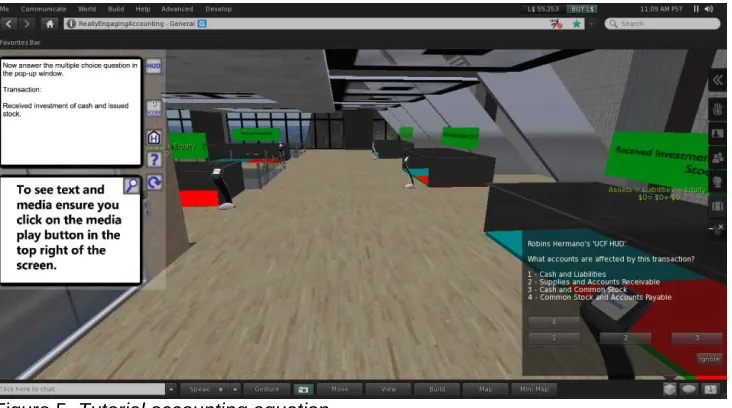Open the View camera controls

(x=388, y=389)
